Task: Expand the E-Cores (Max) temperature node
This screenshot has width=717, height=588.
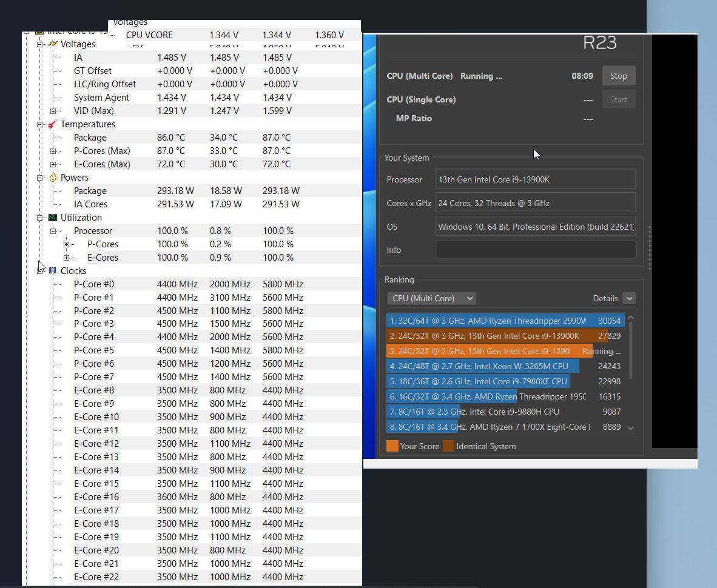Action: point(53,164)
